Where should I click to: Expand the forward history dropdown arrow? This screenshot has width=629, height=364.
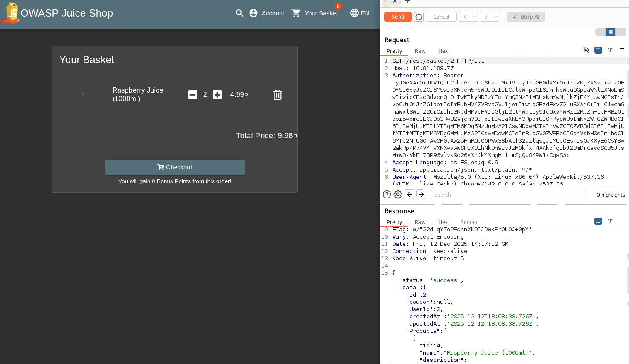(x=495, y=17)
